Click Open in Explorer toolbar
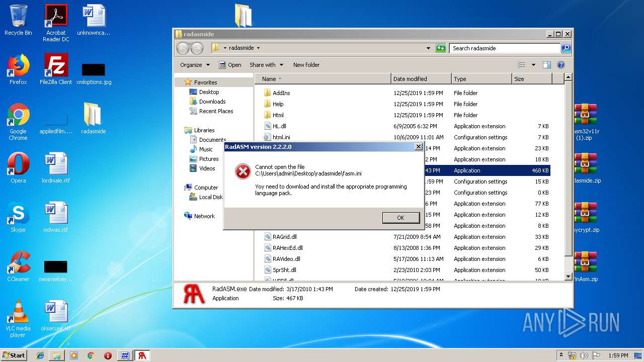Screen dimensions: 644x362 click(230, 65)
